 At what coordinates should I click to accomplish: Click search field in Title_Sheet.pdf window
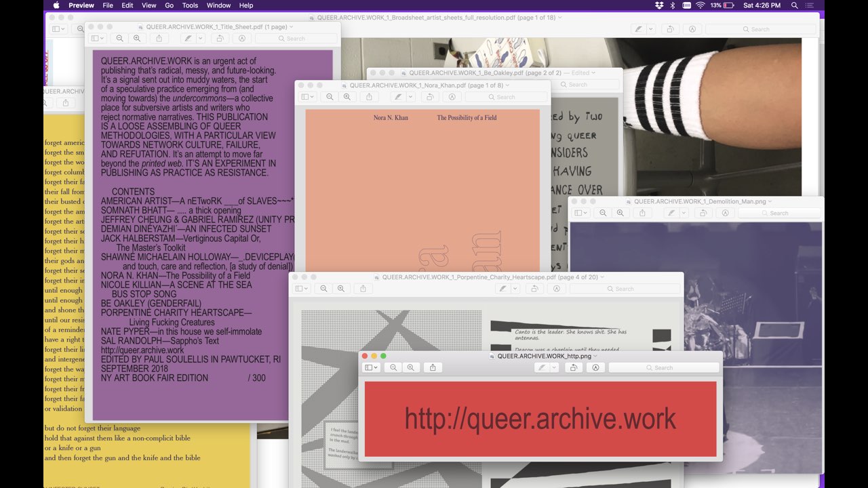pyautogui.click(x=296, y=39)
